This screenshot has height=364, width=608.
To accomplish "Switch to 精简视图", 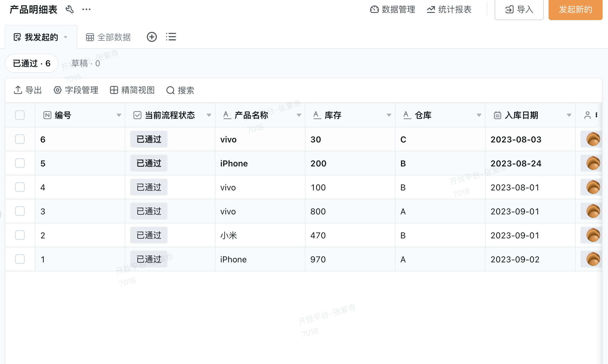I will click(132, 90).
